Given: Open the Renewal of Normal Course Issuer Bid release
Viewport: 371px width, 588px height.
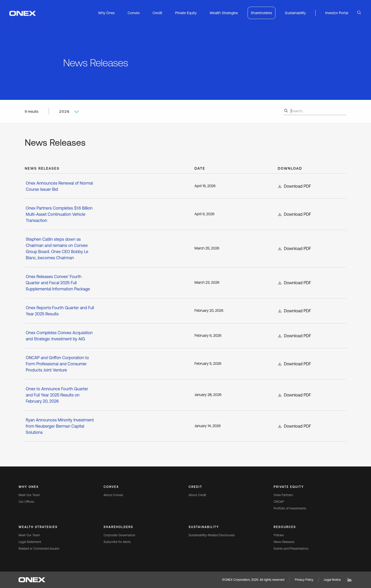Looking at the screenshot, I should click(59, 186).
